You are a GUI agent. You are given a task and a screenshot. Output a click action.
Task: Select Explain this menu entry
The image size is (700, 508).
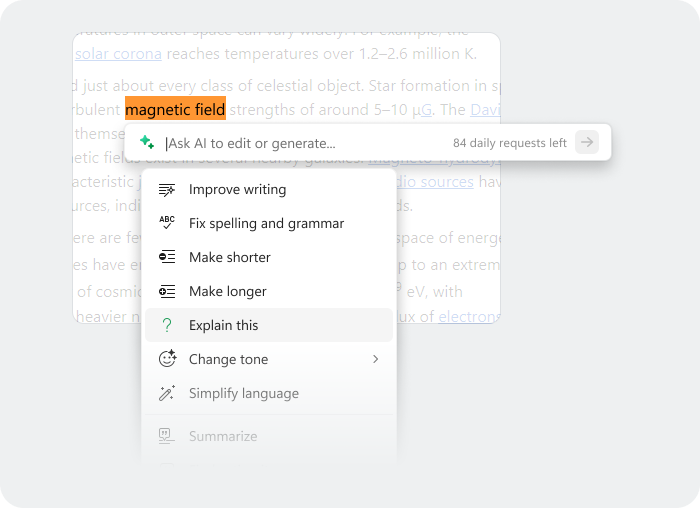(269, 325)
